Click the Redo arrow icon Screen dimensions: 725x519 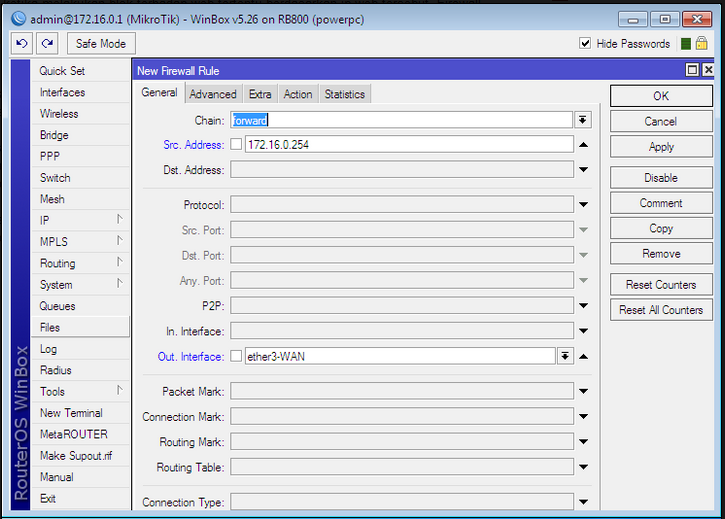coord(47,43)
